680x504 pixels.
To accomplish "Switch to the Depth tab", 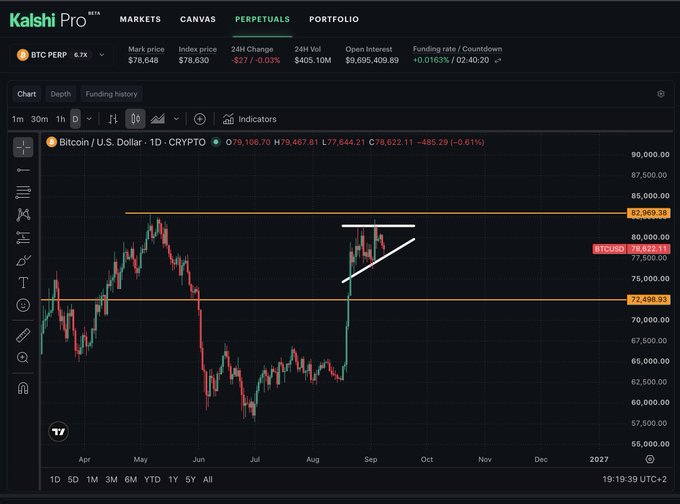I will click(x=60, y=94).
